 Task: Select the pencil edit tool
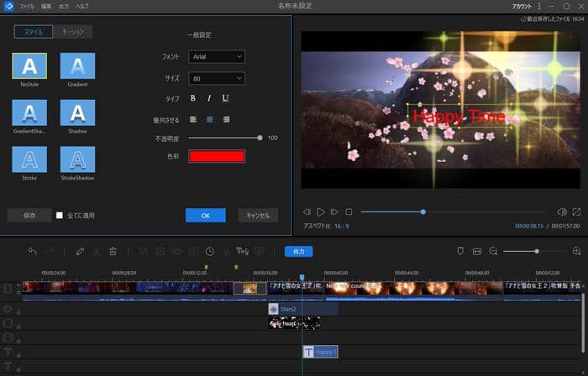point(80,251)
